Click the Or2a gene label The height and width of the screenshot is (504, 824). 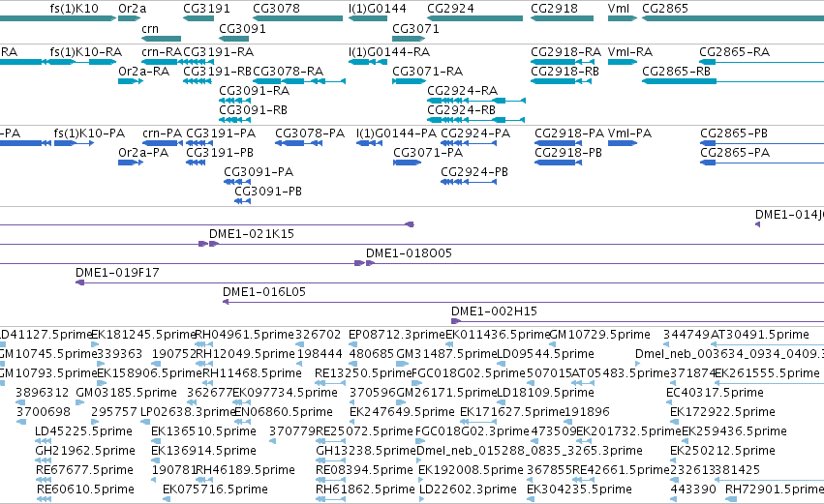click(x=133, y=9)
